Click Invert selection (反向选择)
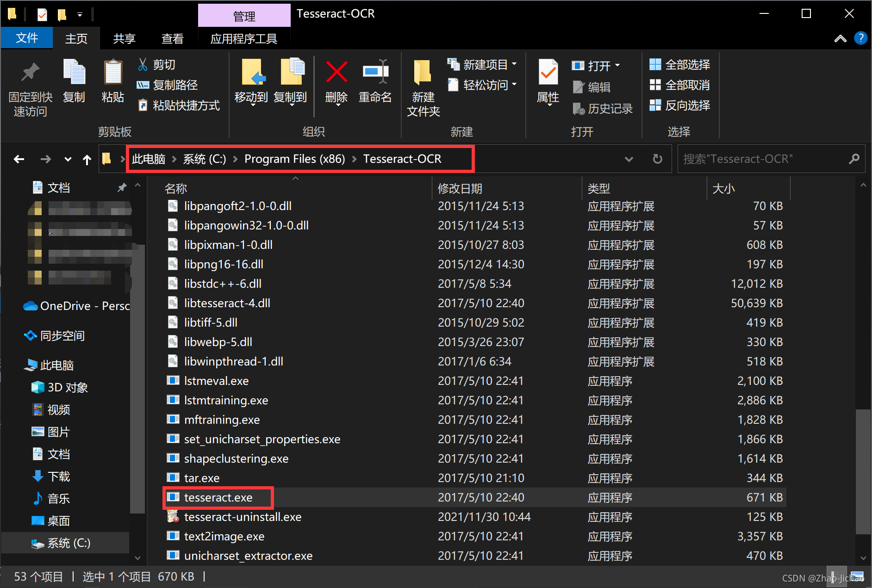Viewport: 872px width, 588px height. pos(679,105)
